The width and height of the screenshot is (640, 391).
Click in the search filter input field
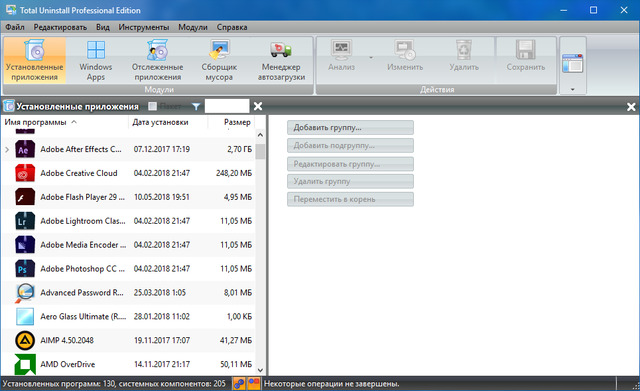click(x=227, y=106)
